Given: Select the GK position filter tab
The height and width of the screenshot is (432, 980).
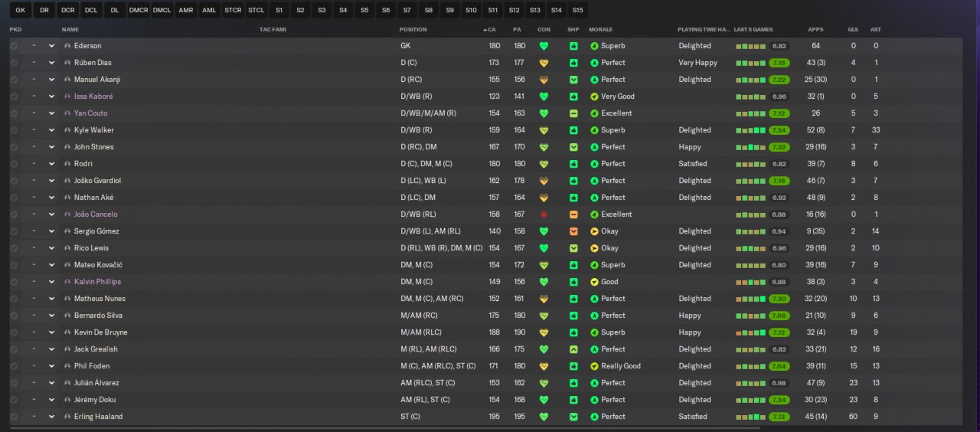Looking at the screenshot, I should point(21,10).
